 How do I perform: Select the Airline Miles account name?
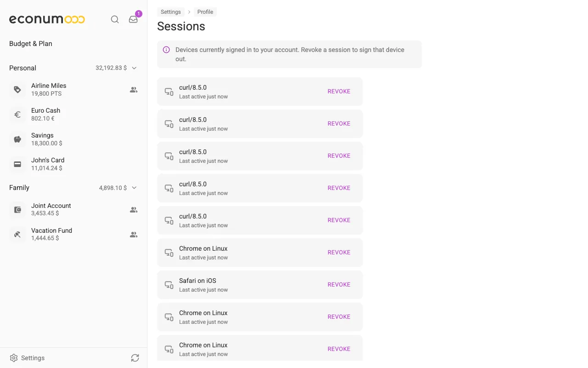49,86
